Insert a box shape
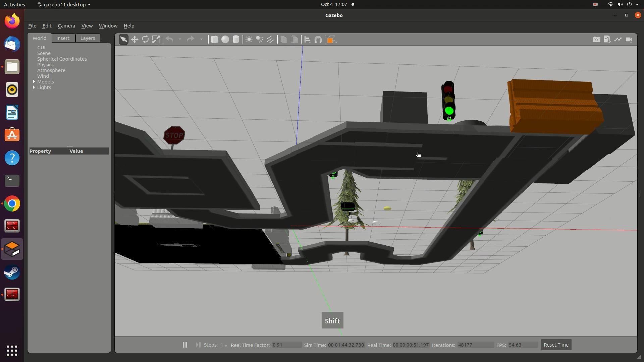Screen dimensions: 644x362 pyautogui.click(x=214, y=40)
